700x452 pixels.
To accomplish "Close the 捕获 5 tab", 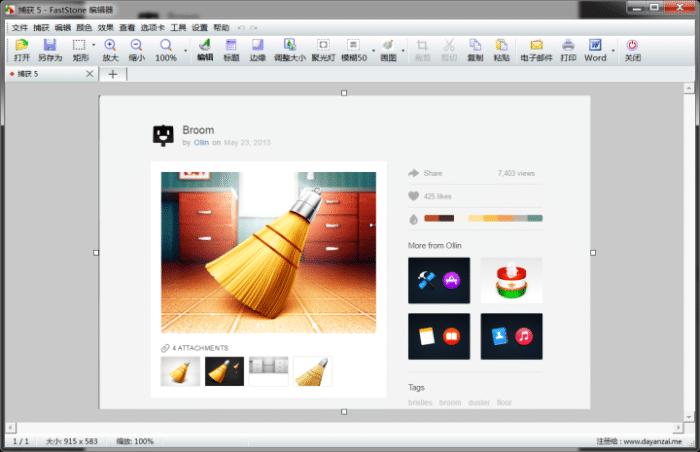I will tap(89, 74).
